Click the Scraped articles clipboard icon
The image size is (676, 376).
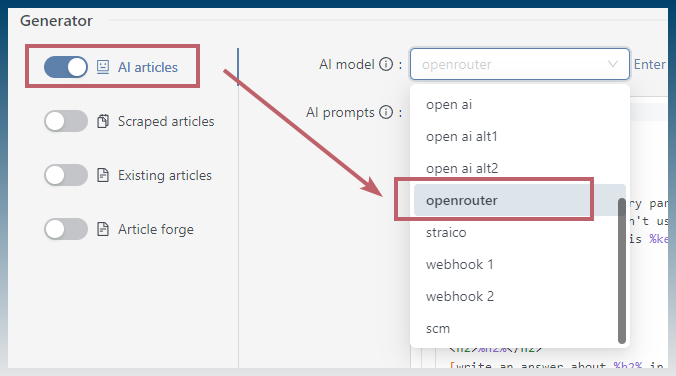tap(103, 121)
